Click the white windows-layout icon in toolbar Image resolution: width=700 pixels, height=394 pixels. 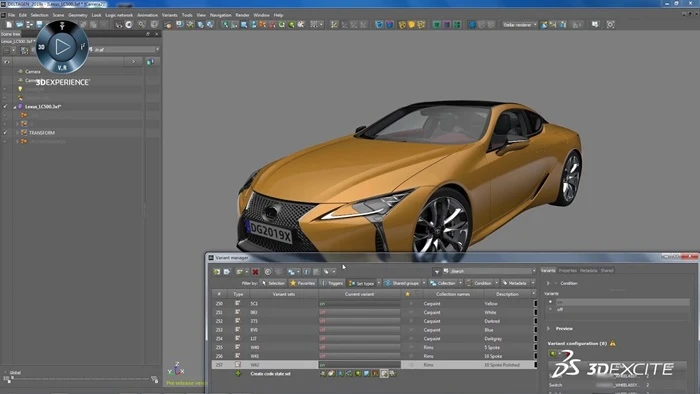pos(595,25)
